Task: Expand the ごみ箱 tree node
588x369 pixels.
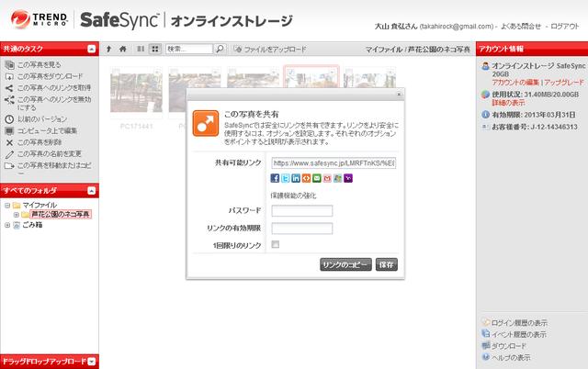Action: click(7, 225)
